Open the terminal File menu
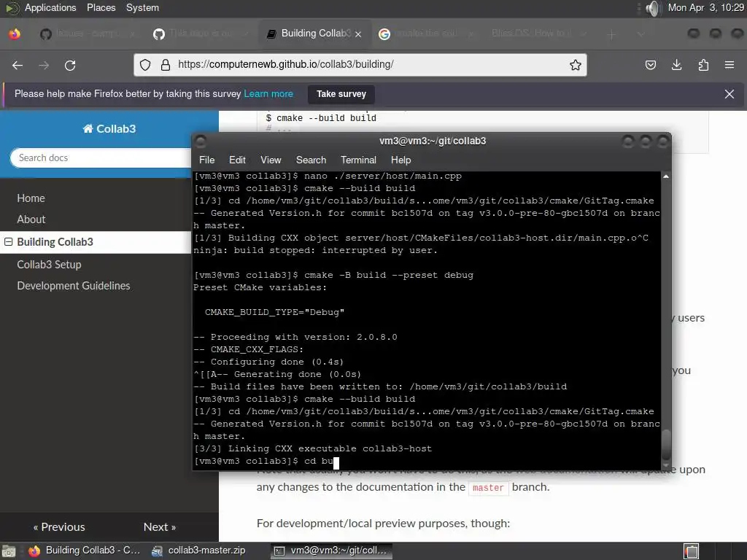Image resolution: width=747 pixels, height=560 pixels. (206, 160)
